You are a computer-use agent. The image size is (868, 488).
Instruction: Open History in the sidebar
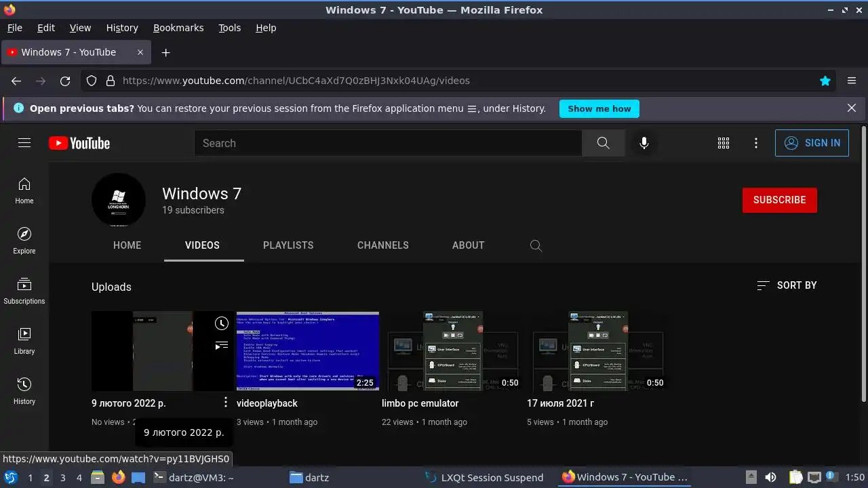(x=24, y=391)
